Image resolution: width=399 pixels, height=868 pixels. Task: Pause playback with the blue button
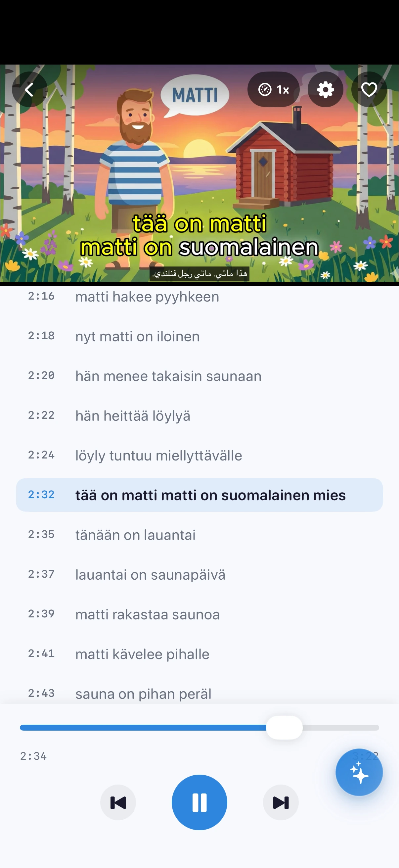click(x=199, y=802)
